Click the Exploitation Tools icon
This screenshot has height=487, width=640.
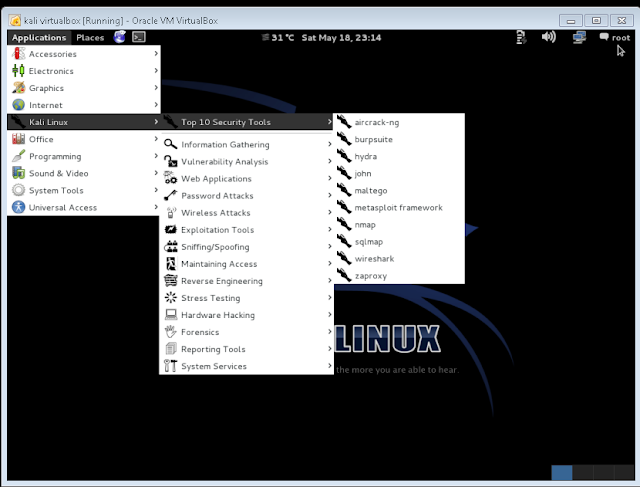171,229
